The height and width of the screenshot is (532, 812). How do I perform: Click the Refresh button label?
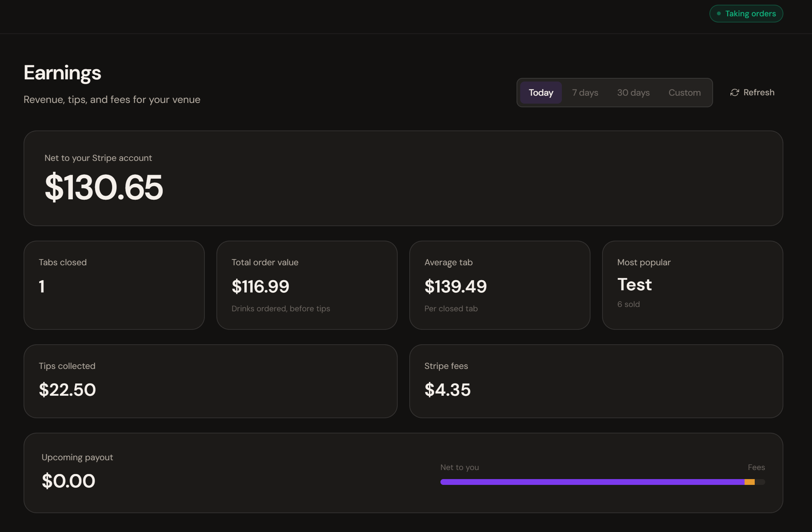pyautogui.click(x=759, y=92)
